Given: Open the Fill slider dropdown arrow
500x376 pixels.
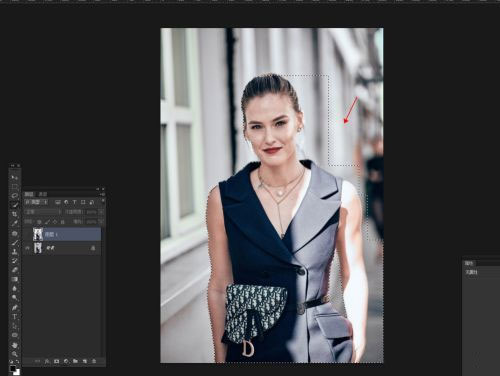Looking at the screenshot, I should (101, 222).
